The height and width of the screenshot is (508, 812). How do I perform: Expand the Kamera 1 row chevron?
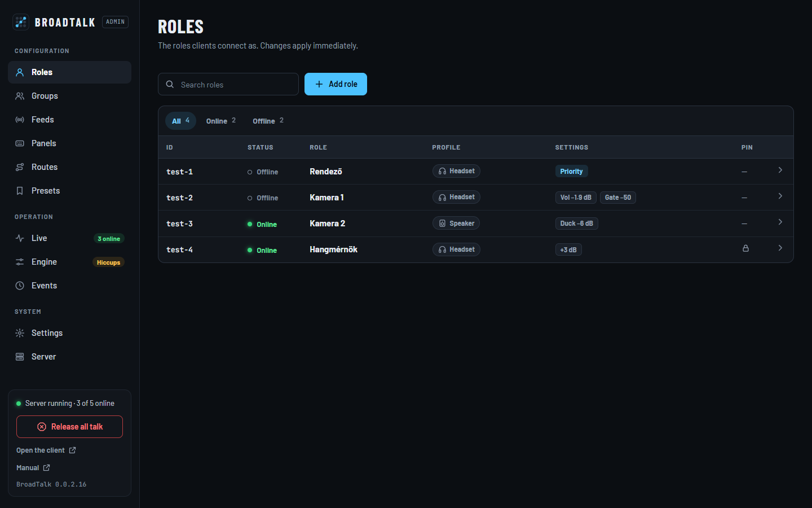pos(780,196)
